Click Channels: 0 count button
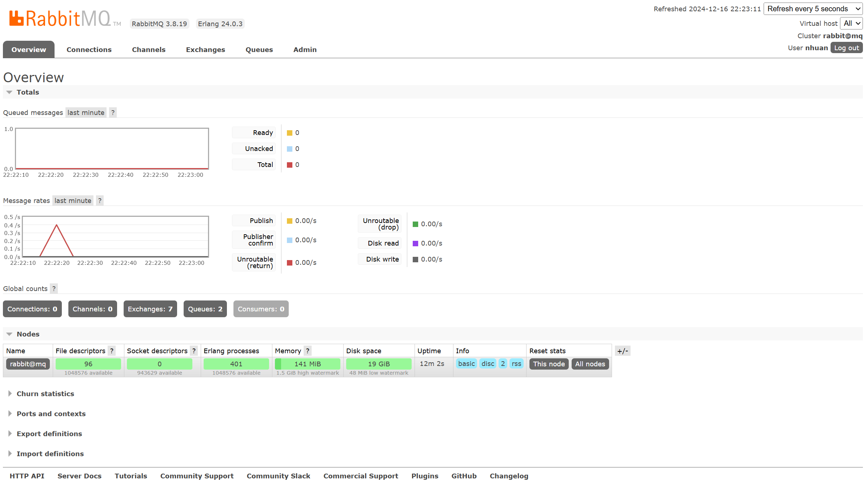The width and height of the screenshot is (868, 490). click(x=93, y=309)
